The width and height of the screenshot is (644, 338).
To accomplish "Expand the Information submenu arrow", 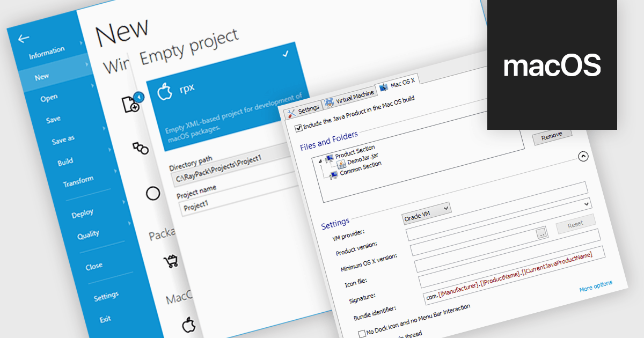I will point(82,42).
